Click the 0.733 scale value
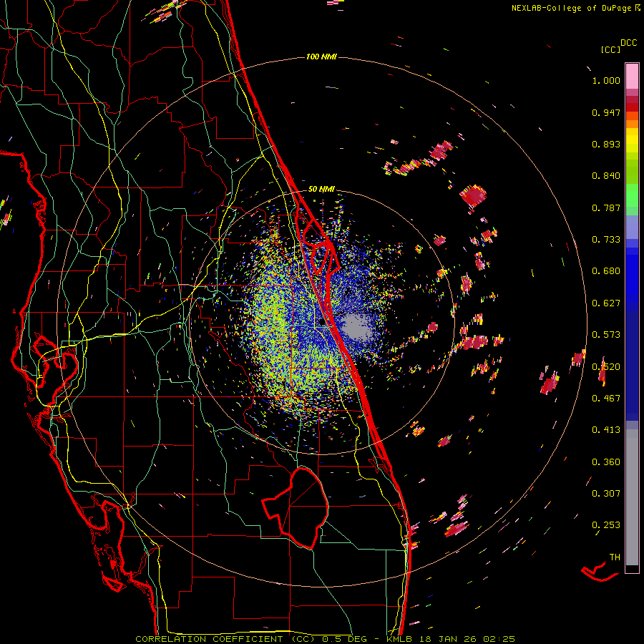Viewport: 644px width, 644px height. pyautogui.click(x=606, y=240)
